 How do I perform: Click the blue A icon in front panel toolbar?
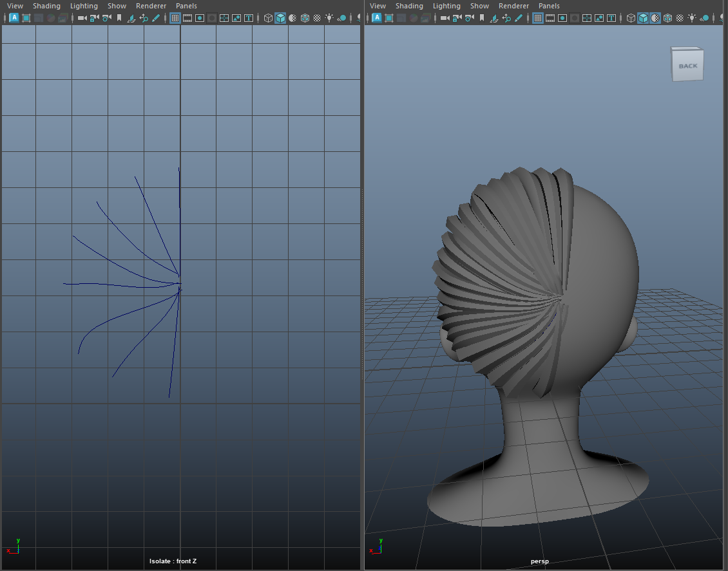point(14,18)
